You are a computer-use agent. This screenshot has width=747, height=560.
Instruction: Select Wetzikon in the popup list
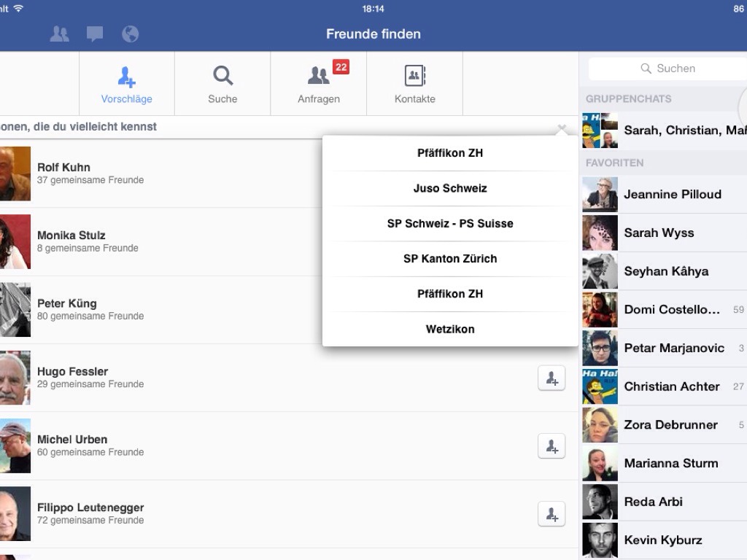[450, 329]
